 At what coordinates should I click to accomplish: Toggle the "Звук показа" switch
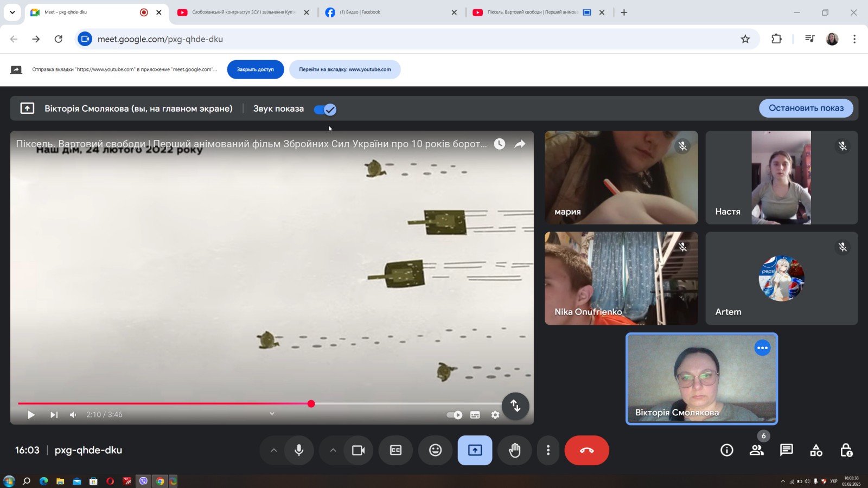[x=325, y=110]
